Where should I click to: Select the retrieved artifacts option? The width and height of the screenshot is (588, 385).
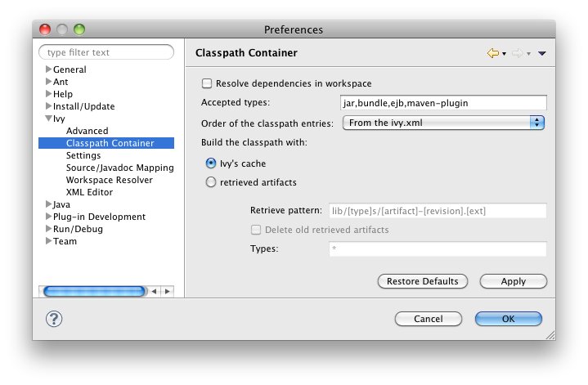[x=211, y=182]
